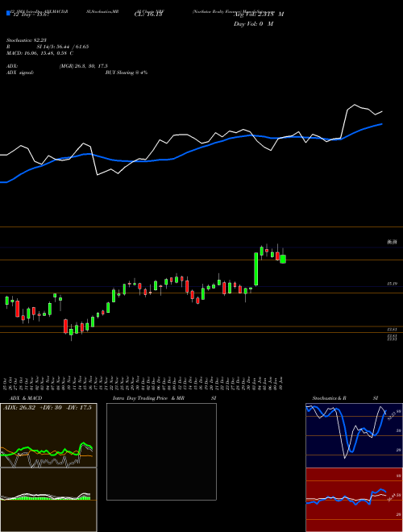The image size is (403, 532).
Task: Click the last green candlestick on the chart
Action: click(283, 259)
